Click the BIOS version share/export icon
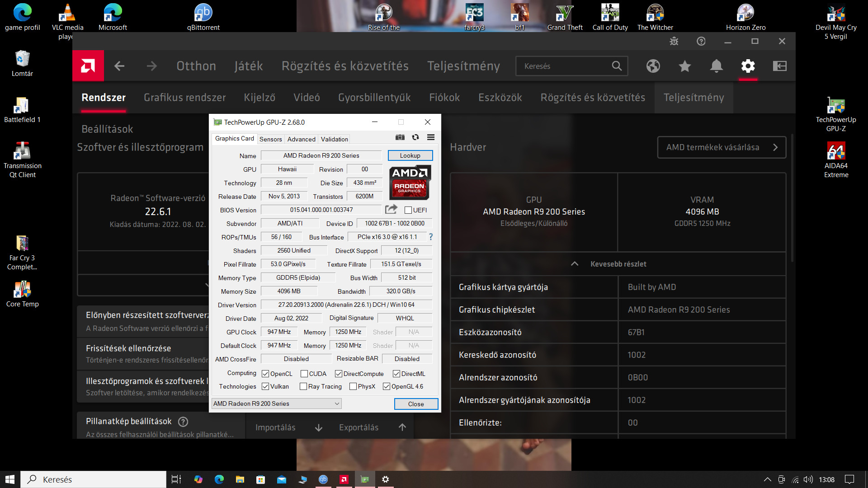Screen dimensions: 868x488 391,209
